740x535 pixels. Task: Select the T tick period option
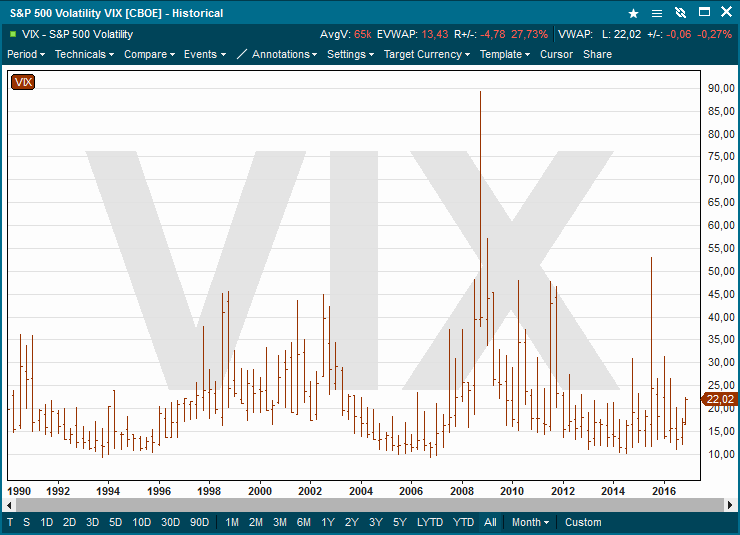coord(10,522)
